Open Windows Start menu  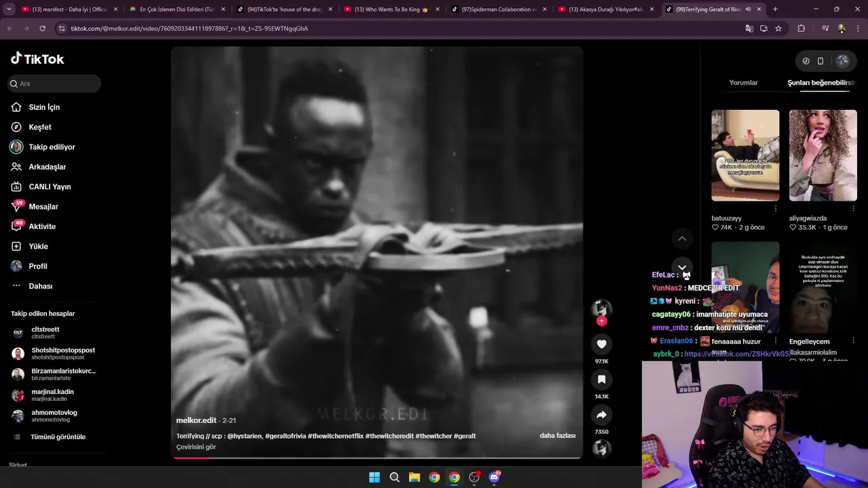374,477
